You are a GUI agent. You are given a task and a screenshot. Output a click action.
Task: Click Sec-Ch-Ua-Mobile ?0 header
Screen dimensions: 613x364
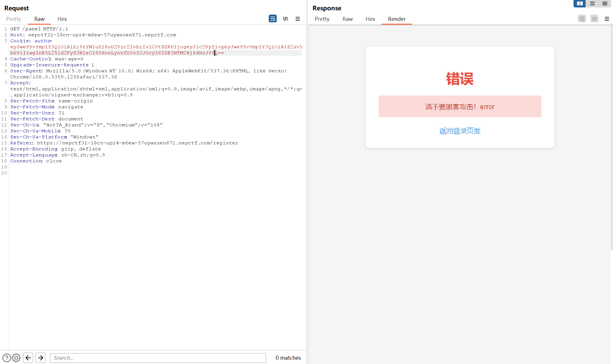pyautogui.click(x=40, y=131)
